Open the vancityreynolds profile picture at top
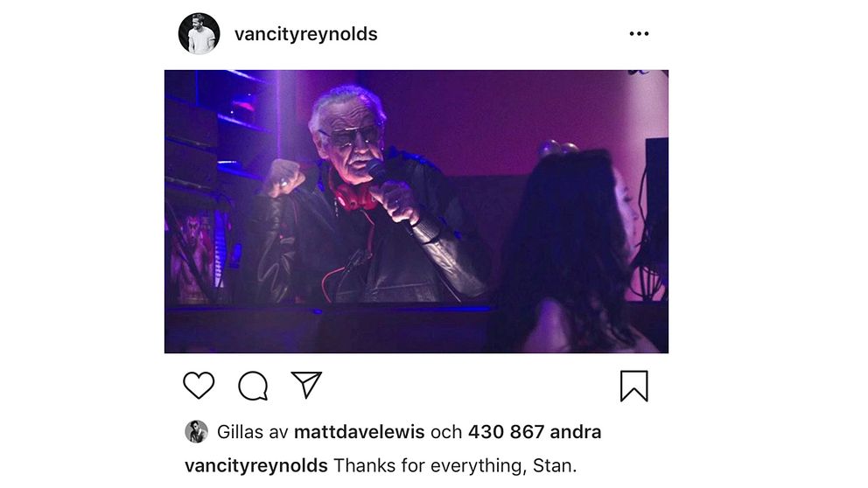 click(199, 34)
